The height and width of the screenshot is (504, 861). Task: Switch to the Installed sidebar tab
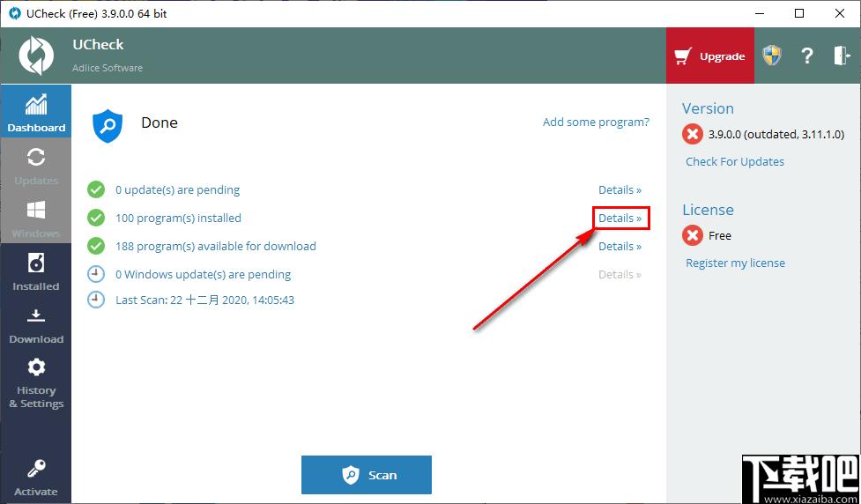[x=36, y=271]
